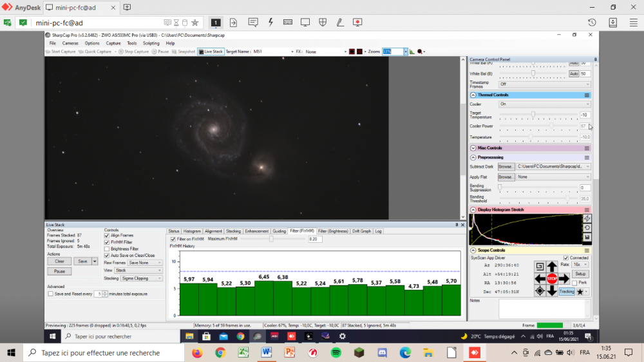The height and width of the screenshot is (362, 644).
Task: Click the AnyDesk actions lightning icon
Action: point(270,23)
